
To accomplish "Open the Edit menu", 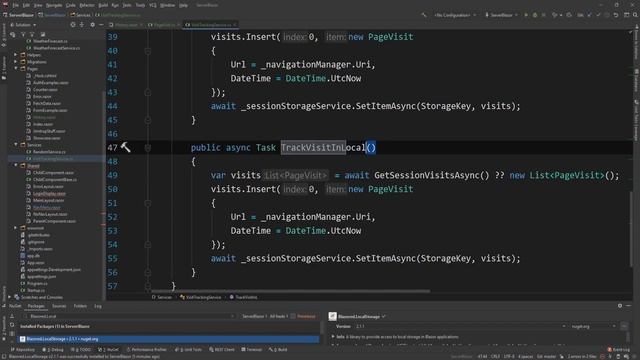I will click(x=26, y=5).
